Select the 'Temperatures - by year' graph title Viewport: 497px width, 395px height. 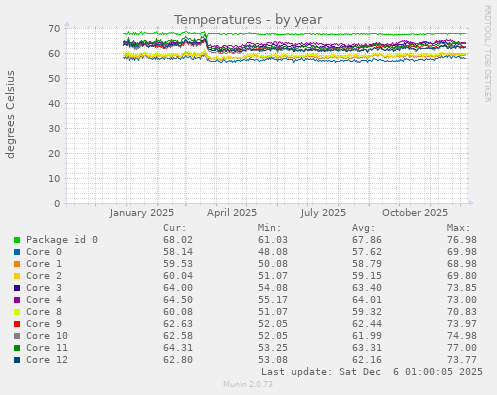[x=248, y=20]
